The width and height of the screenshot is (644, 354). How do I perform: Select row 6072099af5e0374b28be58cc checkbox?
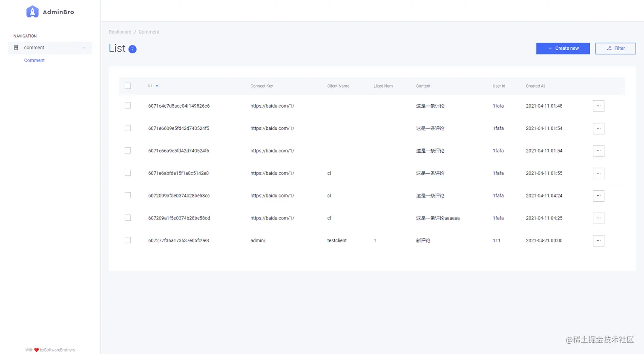click(128, 195)
